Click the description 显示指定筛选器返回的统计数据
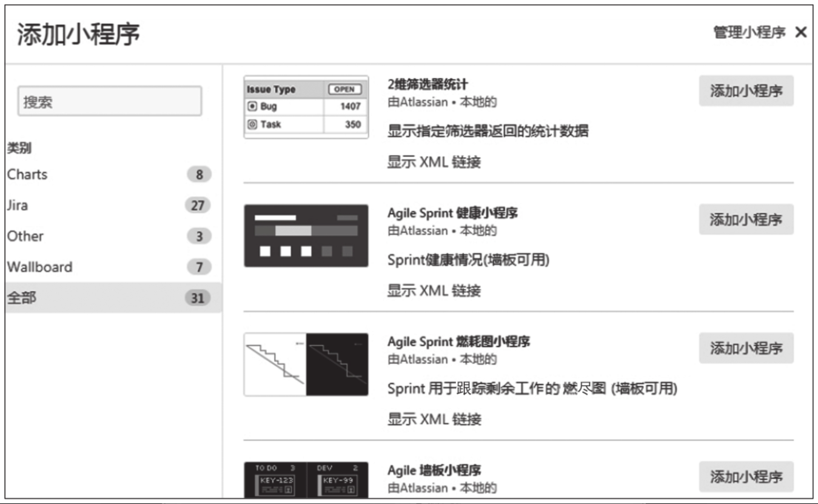818x504 pixels. [488, 130]
